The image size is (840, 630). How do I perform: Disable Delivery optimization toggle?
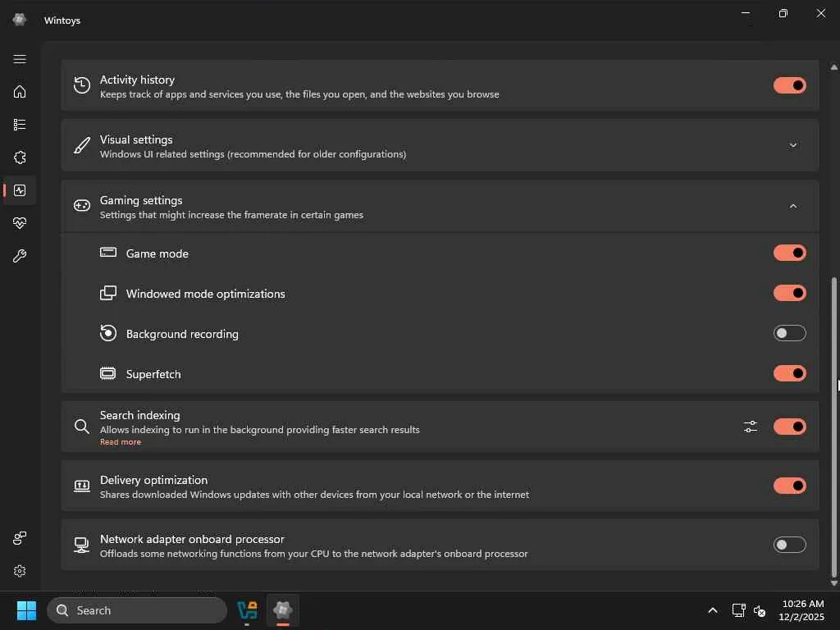click(790, 486)
